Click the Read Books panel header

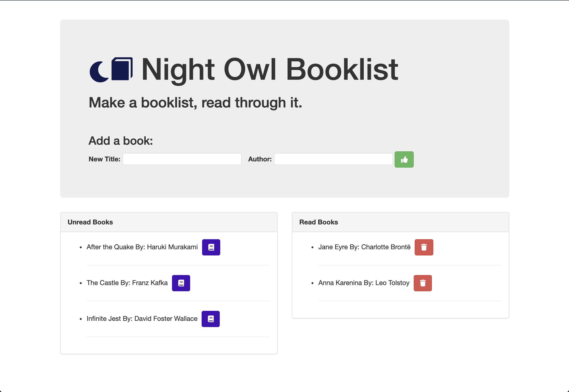click(x=318, y=222)
